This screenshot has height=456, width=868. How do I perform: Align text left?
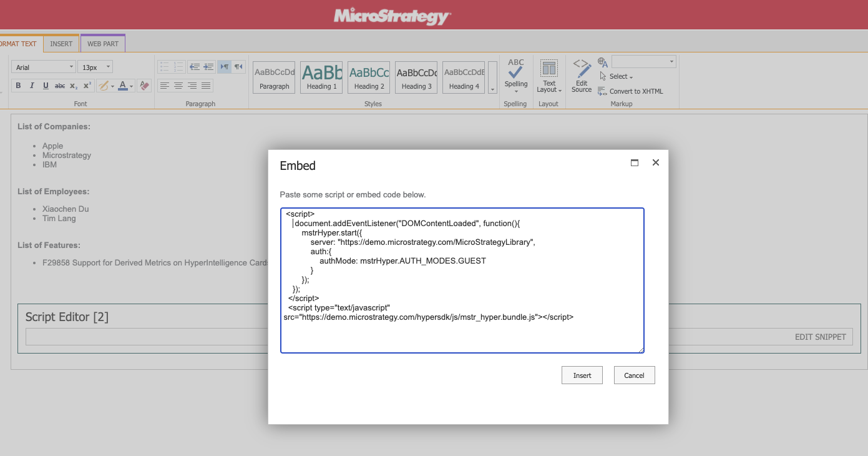[164, 86]
